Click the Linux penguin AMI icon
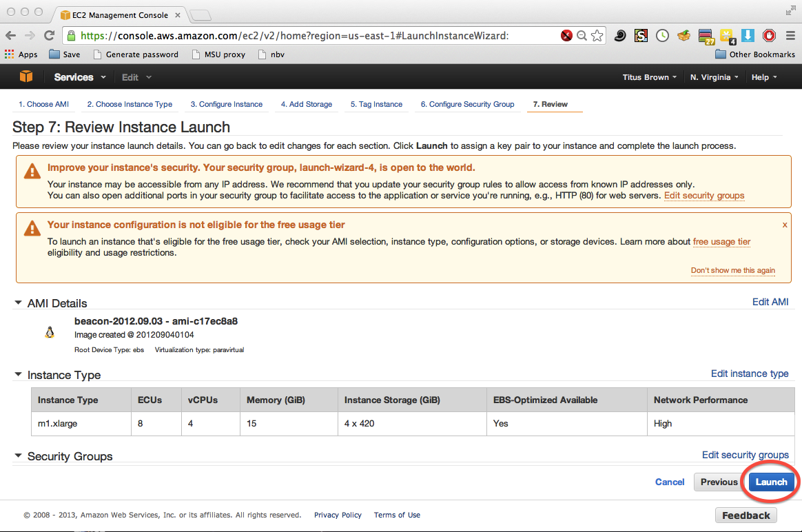802x532 pixels. [50, 332]
